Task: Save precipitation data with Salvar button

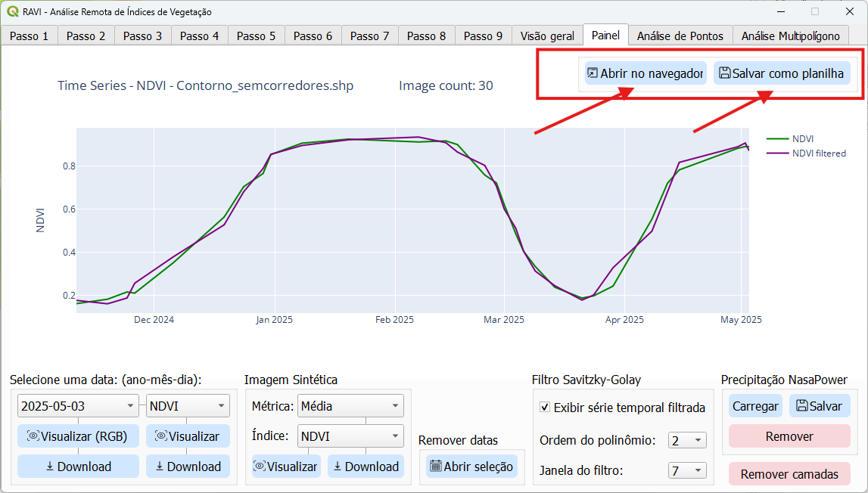Action: point(819,406)
